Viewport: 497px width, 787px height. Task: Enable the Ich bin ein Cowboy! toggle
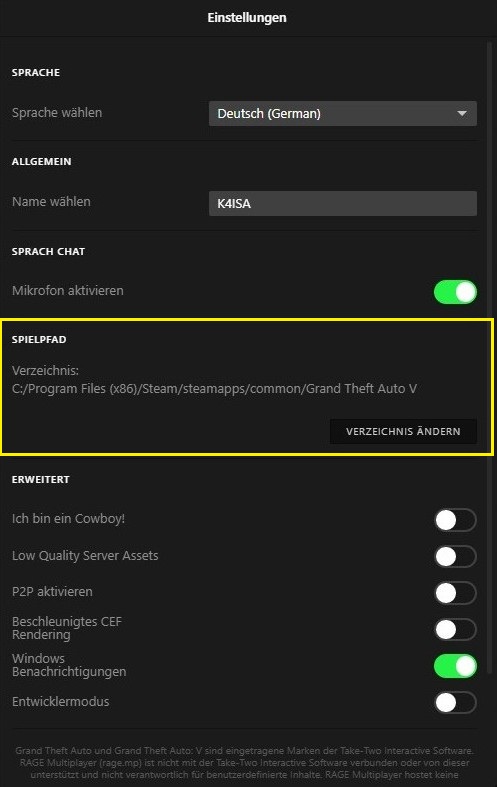(x=455, y=520)
